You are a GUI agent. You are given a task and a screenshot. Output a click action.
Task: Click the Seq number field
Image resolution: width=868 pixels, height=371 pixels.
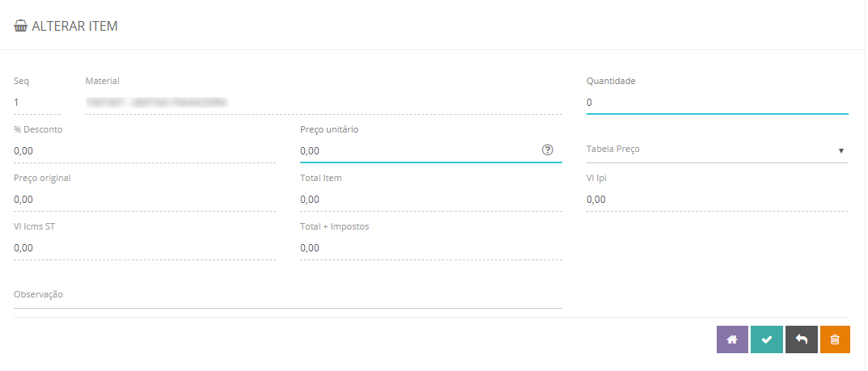(37, 103)
